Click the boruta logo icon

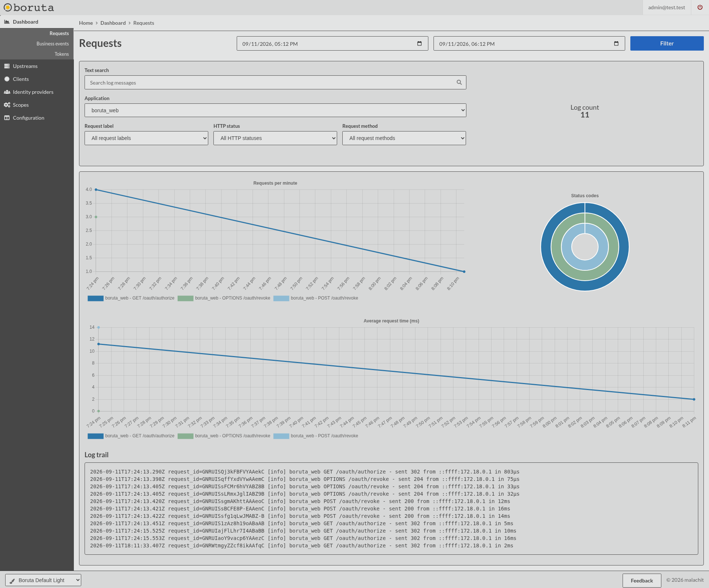click(x=7, y=7)
